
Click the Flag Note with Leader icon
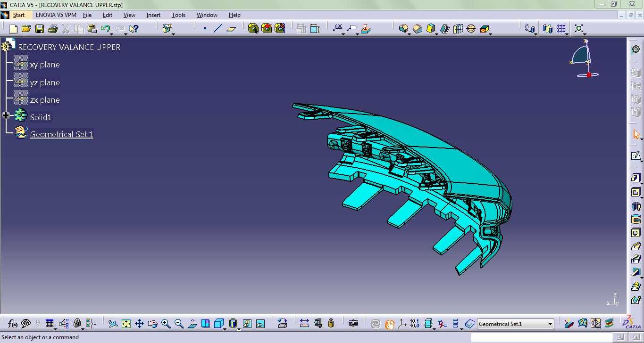click(x=351, y=29)
